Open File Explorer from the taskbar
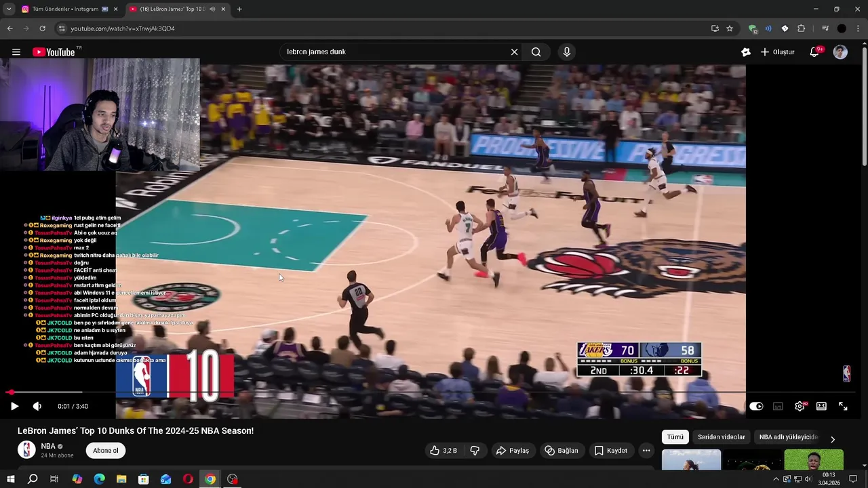This screenshot has width=868, height=488. [121, 479]
